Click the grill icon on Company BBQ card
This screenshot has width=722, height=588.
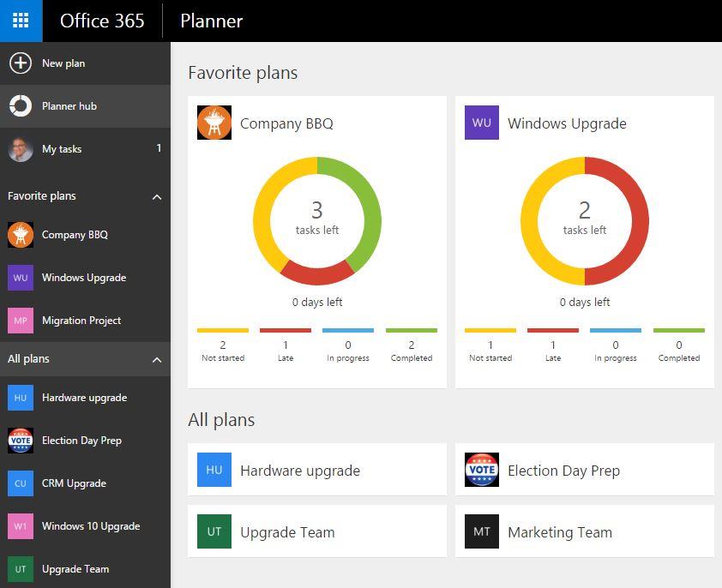(214, 123)
